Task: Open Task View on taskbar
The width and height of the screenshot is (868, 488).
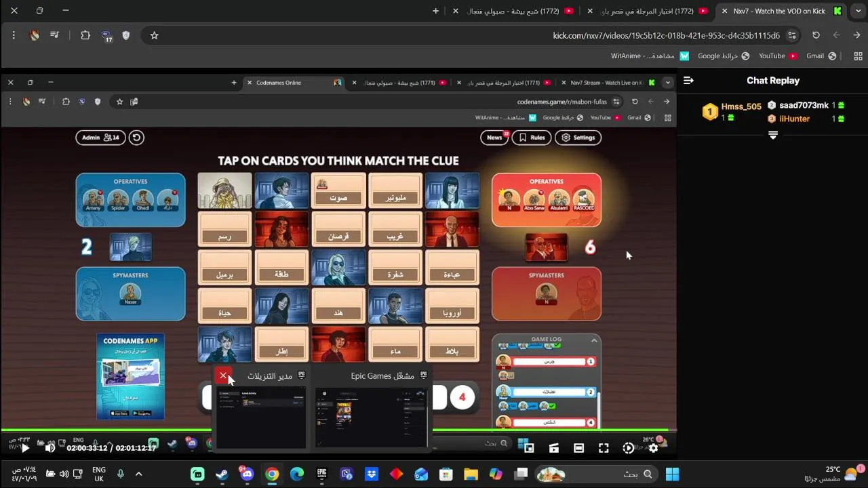Action: click(x=521, y=474)
